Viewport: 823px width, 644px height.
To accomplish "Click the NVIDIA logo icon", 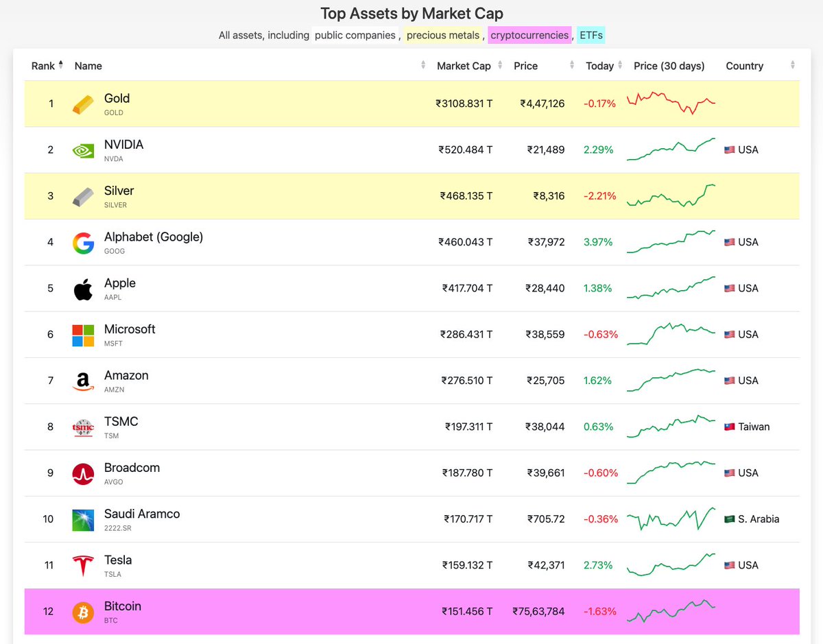I will (83, 150).
